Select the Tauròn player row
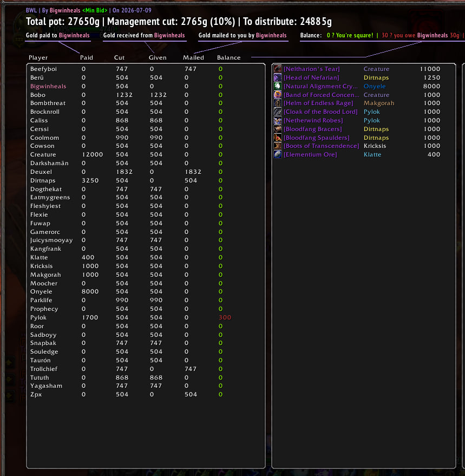The image size is (465, 476). pyautogui.click(x=146, y=360)
